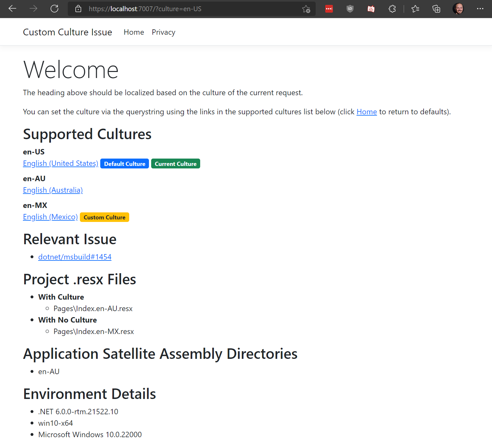Click the en-MX culture code label

(x=35, y=205)
